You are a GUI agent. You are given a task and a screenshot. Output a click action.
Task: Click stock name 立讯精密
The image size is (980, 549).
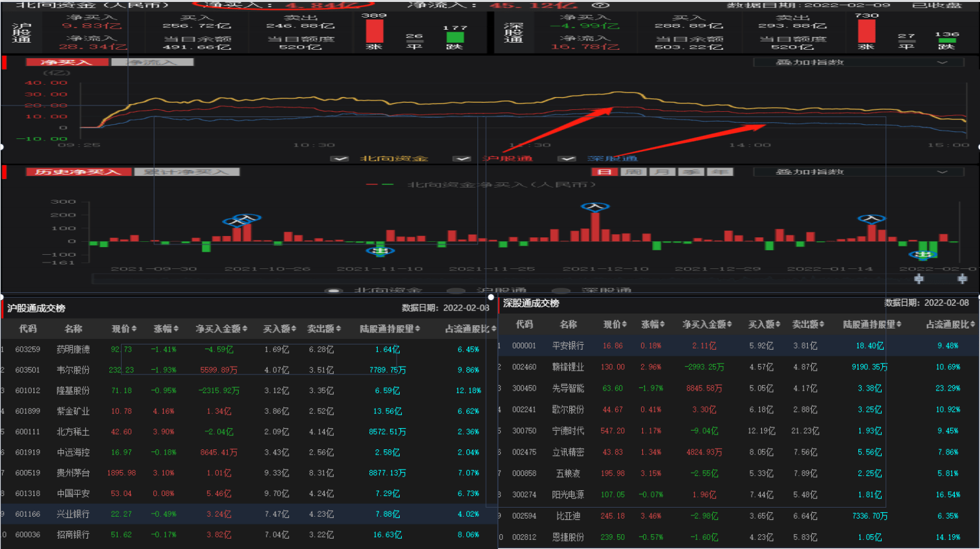click(568, 452)
